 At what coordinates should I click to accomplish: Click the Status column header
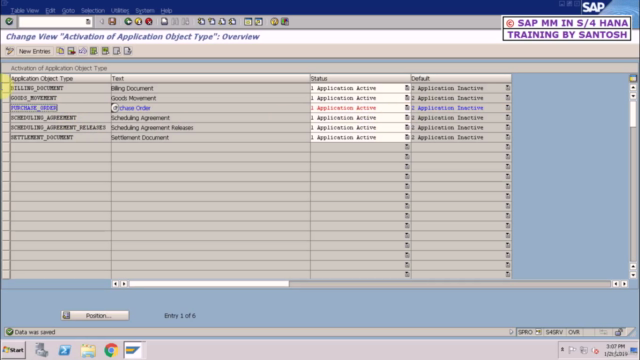coord(360,78)
